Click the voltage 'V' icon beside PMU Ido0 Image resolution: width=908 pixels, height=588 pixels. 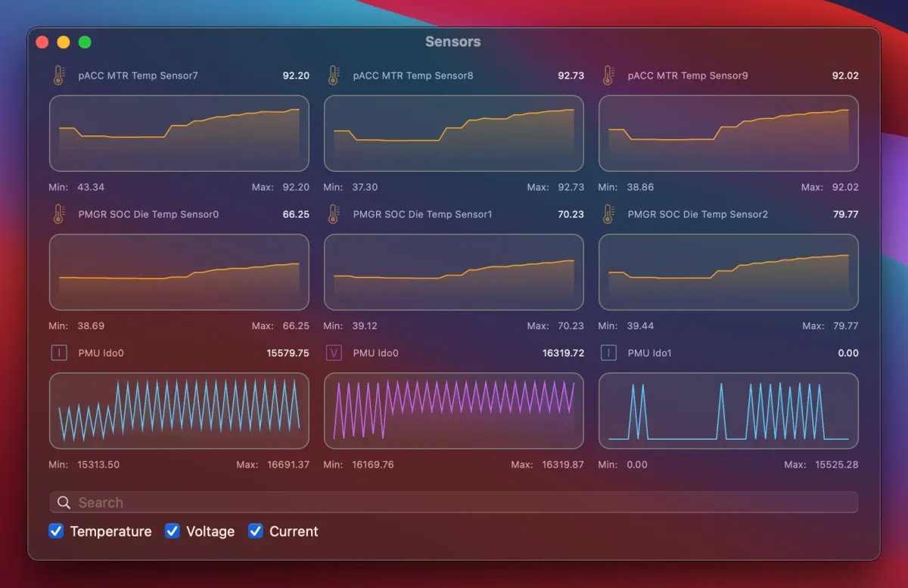(334, 353)
